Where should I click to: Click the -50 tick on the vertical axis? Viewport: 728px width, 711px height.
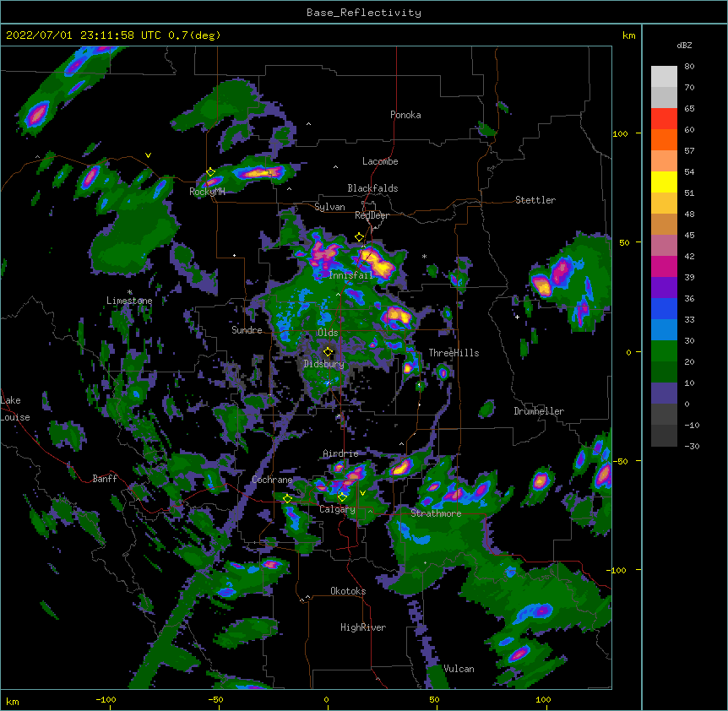coord(620,461)
